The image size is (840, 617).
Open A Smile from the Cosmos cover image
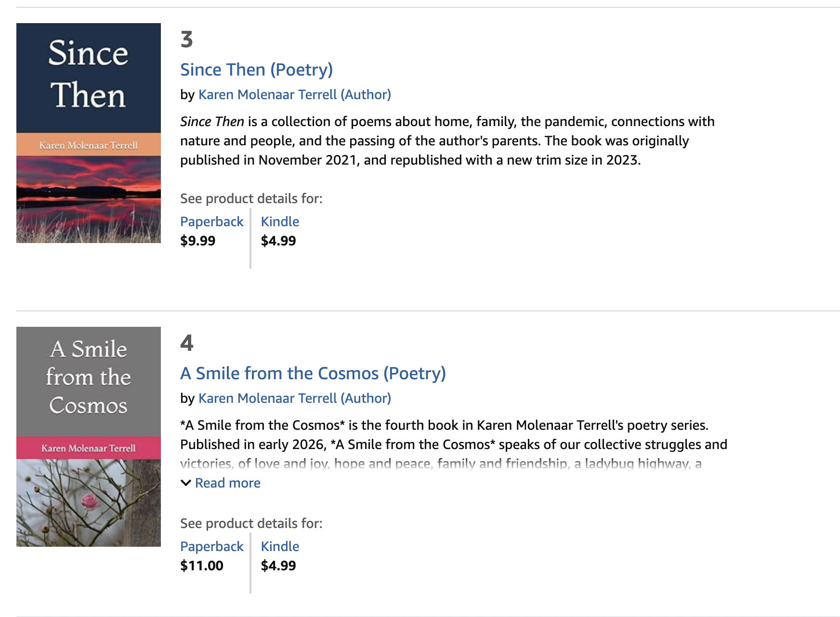[x=89, y=437]
